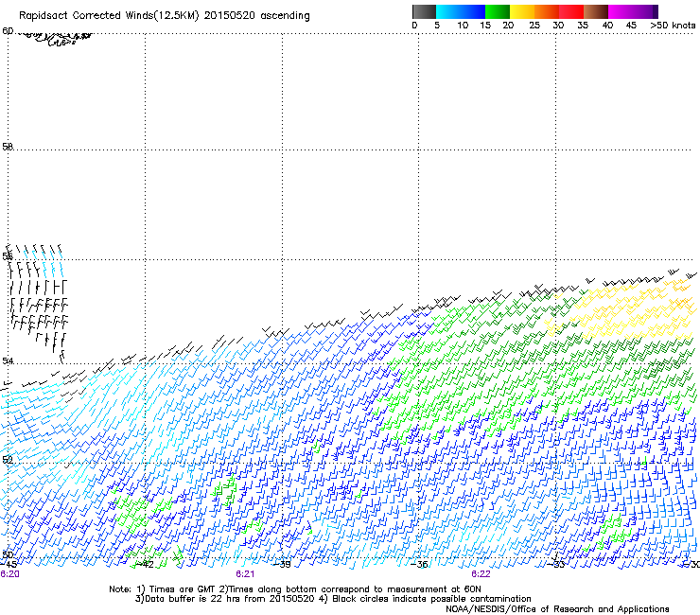The width and height of the screenshot is (700, 615).
Task: Click the longitude label '-39'
Action: click(282, 565)
